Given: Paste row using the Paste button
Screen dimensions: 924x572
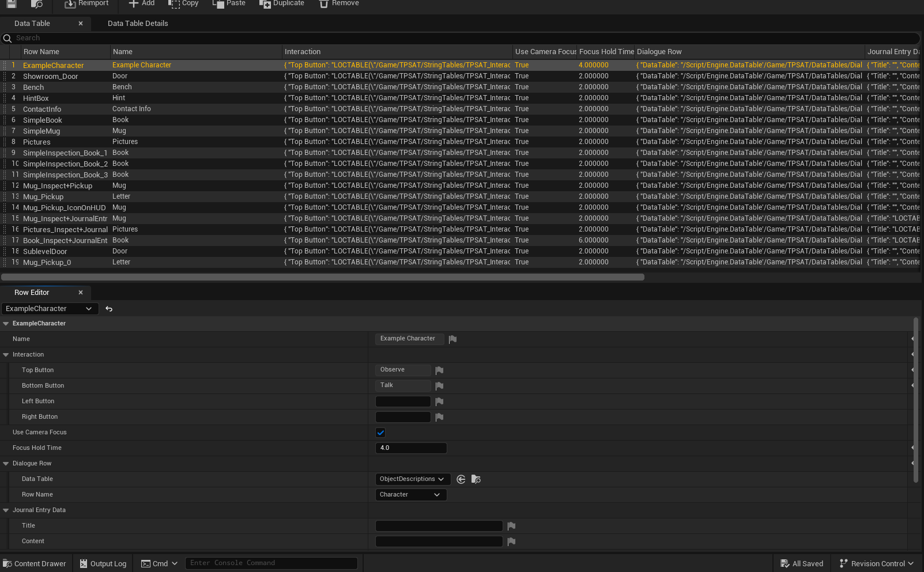Looking at the screenshot, I should click(x=229, y=3).
